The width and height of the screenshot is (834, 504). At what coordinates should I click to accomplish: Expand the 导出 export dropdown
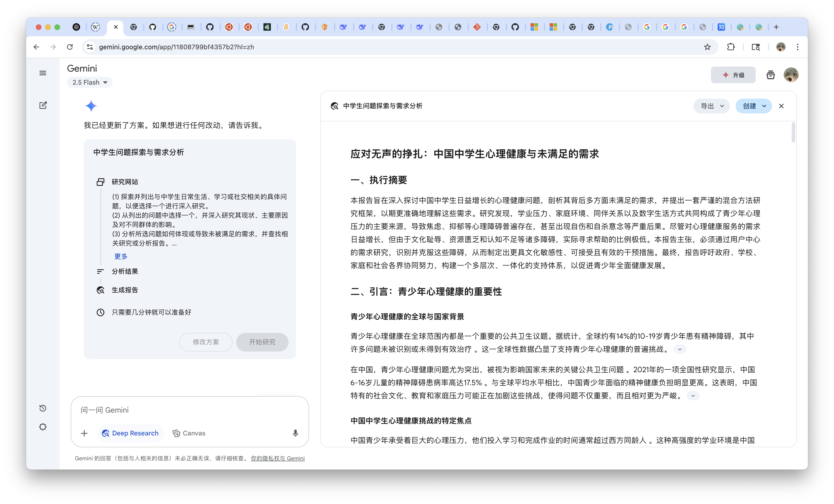point(712,106)
